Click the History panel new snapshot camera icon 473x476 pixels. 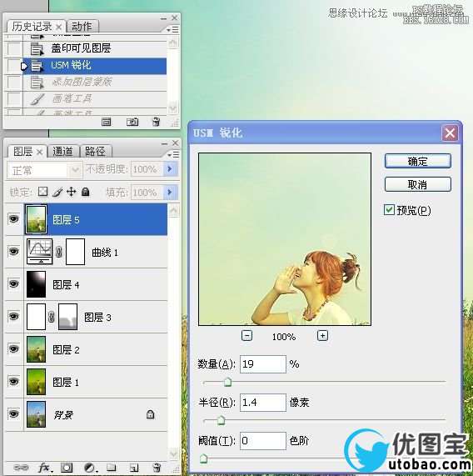[132, 122]
